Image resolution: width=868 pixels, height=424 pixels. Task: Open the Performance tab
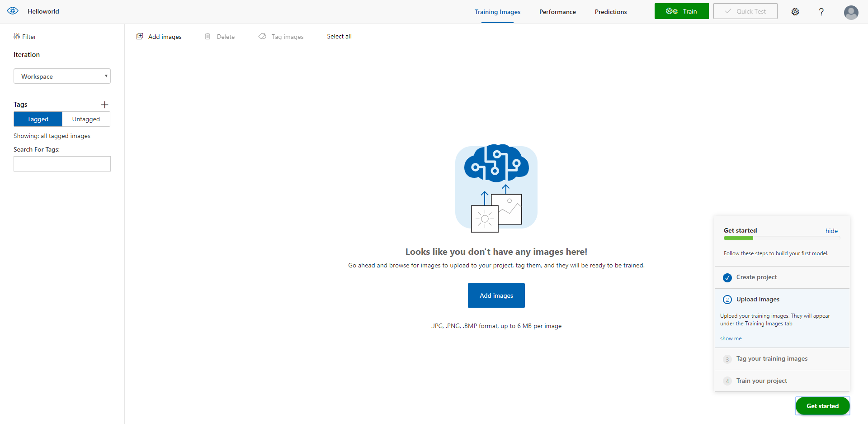pos(557,12)
